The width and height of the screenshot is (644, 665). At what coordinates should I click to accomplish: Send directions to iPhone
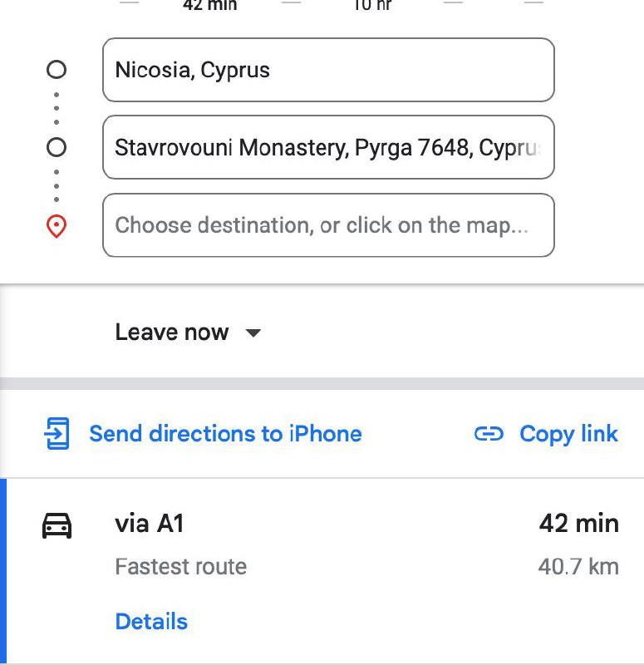(x=225, y=434)
